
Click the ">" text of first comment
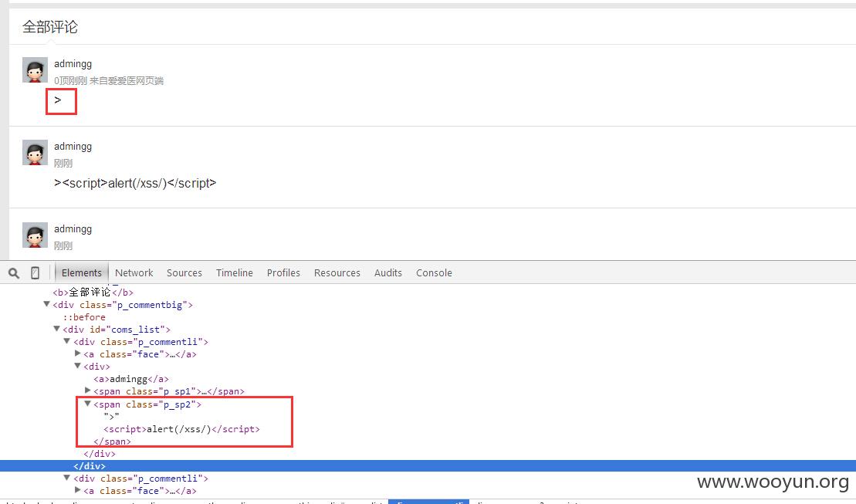57,100
